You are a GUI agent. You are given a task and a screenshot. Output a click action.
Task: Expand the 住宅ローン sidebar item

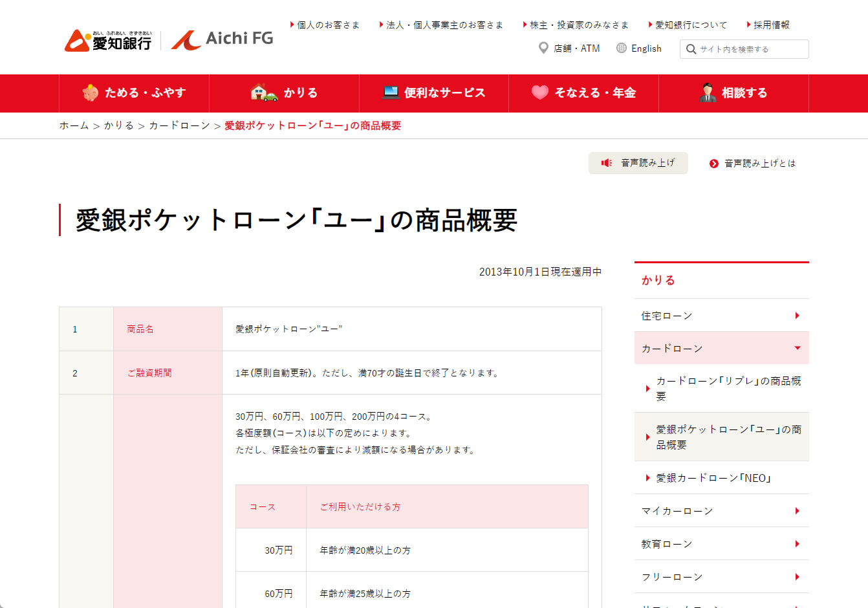click(721, 316)
